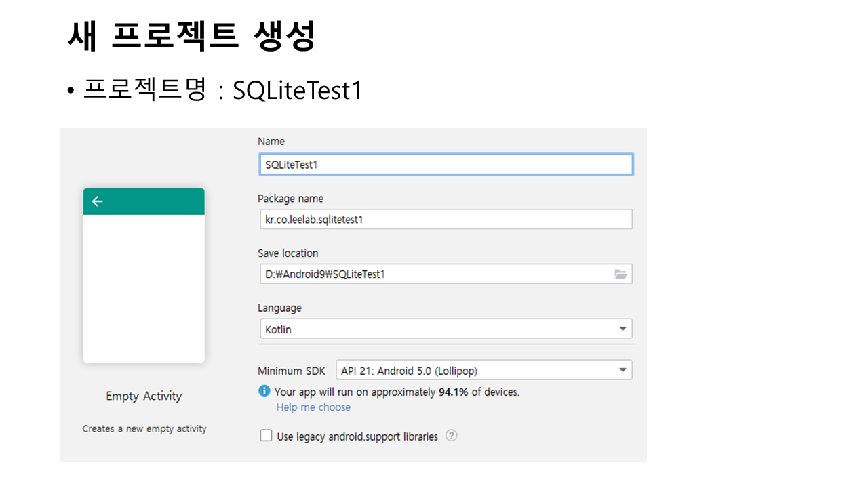The image size is (868, 488).
Task: Click the back arrow in template preview
Action: point(98,201)
